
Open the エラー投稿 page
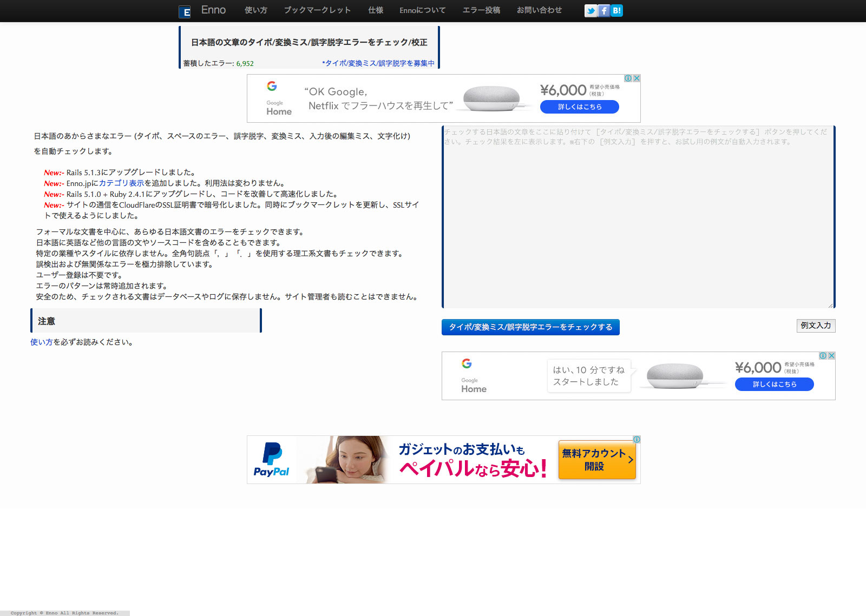click(x=481, y=10)
